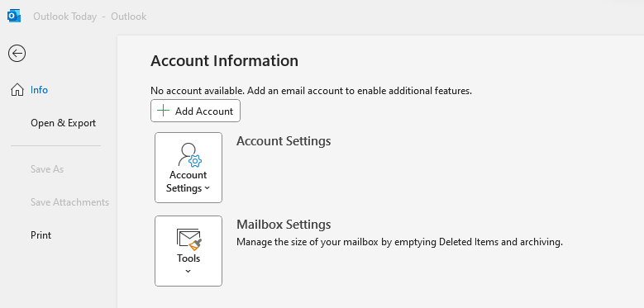This screenshot has width=644, height=308.
Task: Click the Account Information heading
Action: (224, 61)
